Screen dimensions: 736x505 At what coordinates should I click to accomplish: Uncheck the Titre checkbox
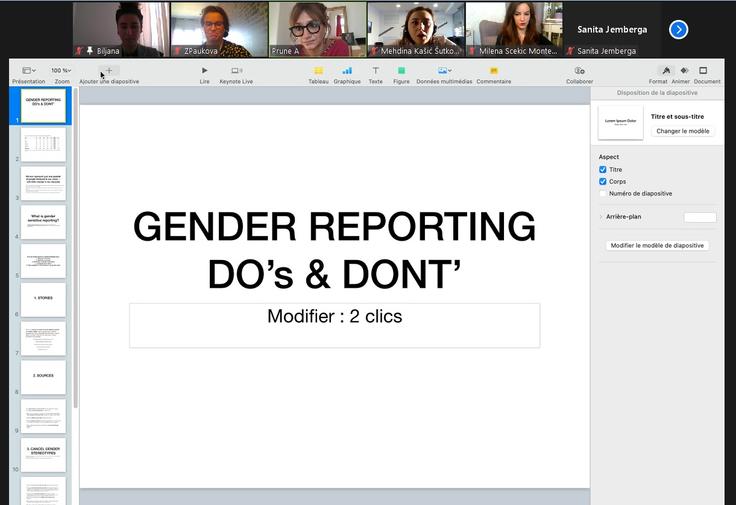[x=603, y=170]
